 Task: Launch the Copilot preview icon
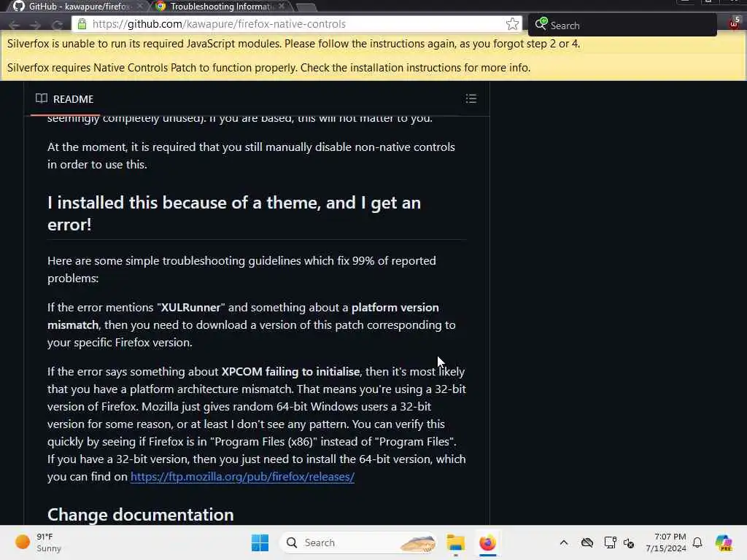click(x=724, y=542)
